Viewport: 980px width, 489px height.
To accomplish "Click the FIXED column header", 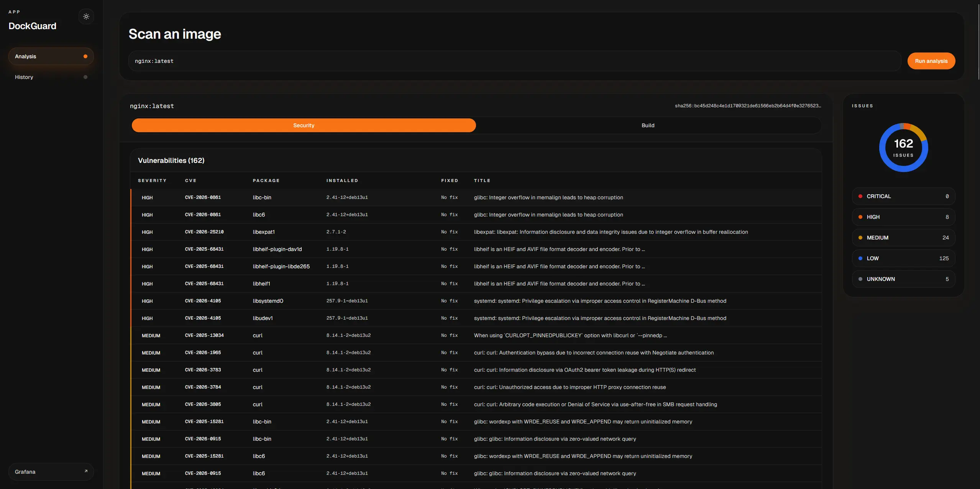I will coord(450,181).
